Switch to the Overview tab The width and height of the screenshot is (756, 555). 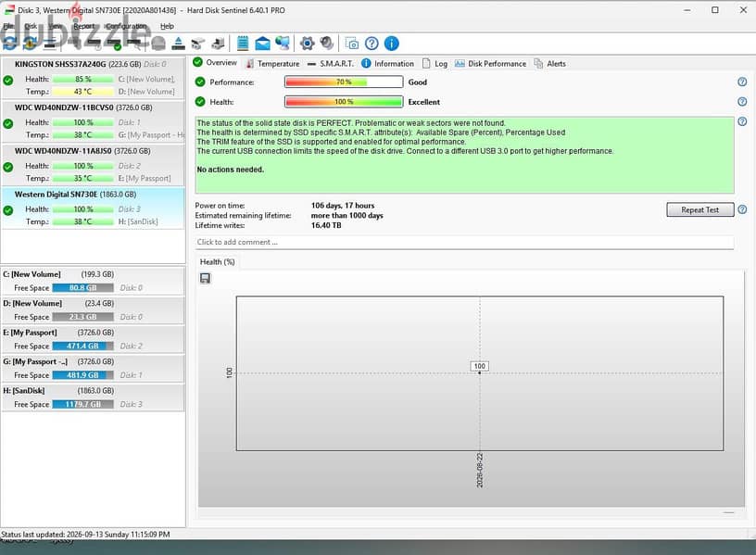tap(215, 63)
